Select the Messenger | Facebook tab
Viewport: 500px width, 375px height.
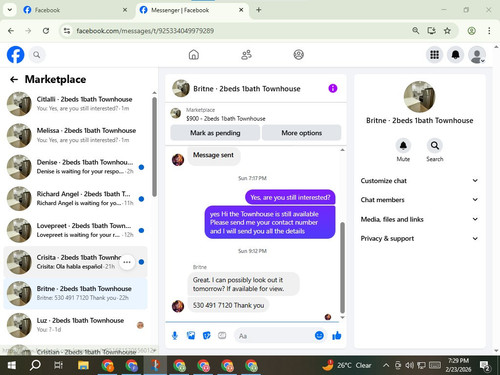point(192,10)
